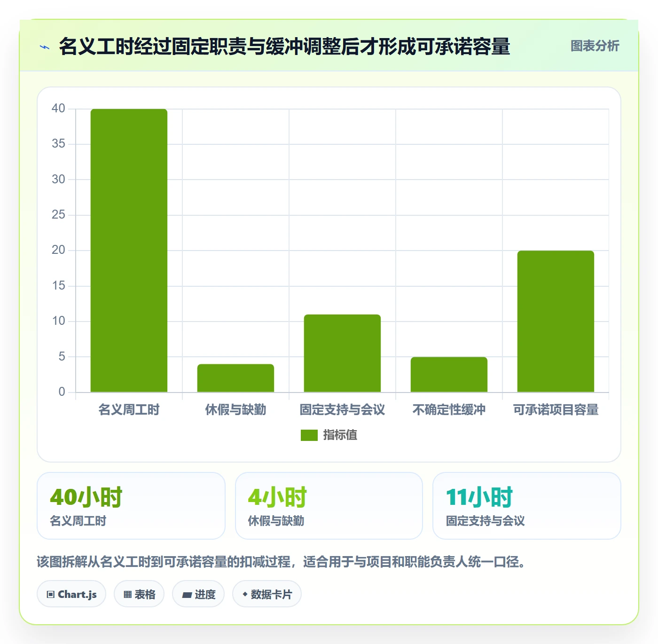Click the bar above 可承诺项目容量
This screenshot has width=658, height=644.
(x=556, y=322)
